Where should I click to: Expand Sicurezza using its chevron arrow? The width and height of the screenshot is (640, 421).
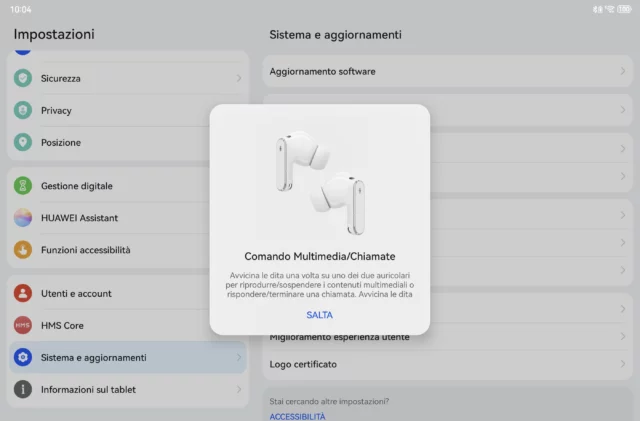coord(238,78)
